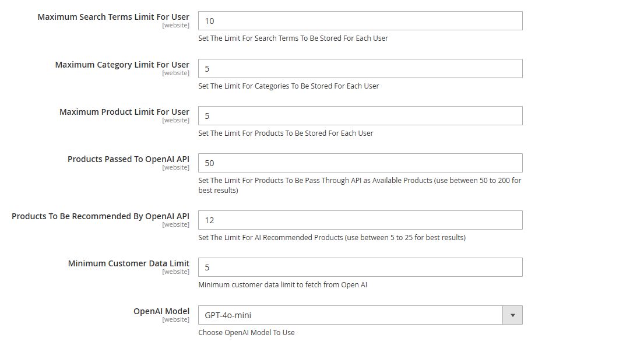This screenshot has height=345, width=644.
Task: Click the website scope tag under OpenAI Model
Action: point(176,319)
